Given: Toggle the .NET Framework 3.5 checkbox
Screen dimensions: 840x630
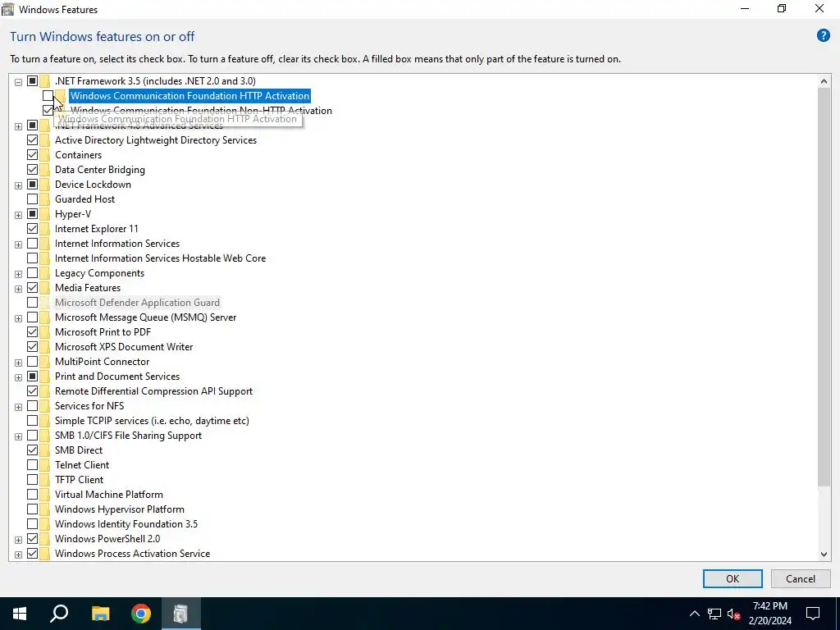Looking at the screenshot, I should [x=32, y=81].
